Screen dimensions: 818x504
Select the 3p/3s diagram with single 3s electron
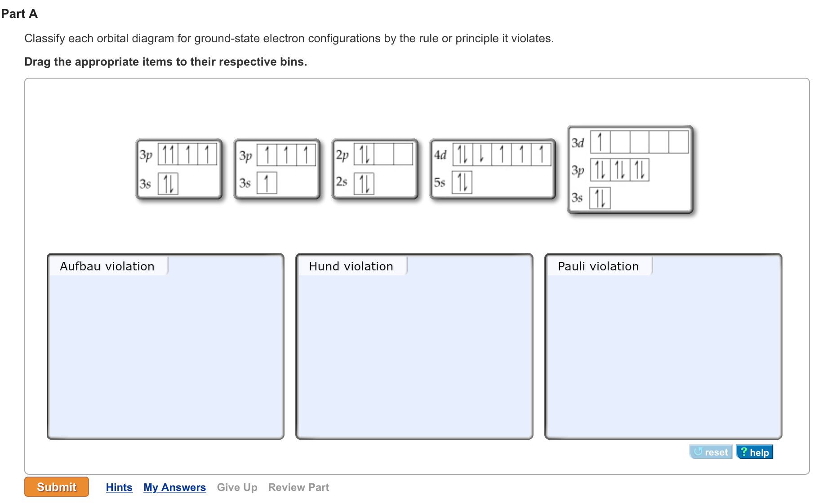277,169
